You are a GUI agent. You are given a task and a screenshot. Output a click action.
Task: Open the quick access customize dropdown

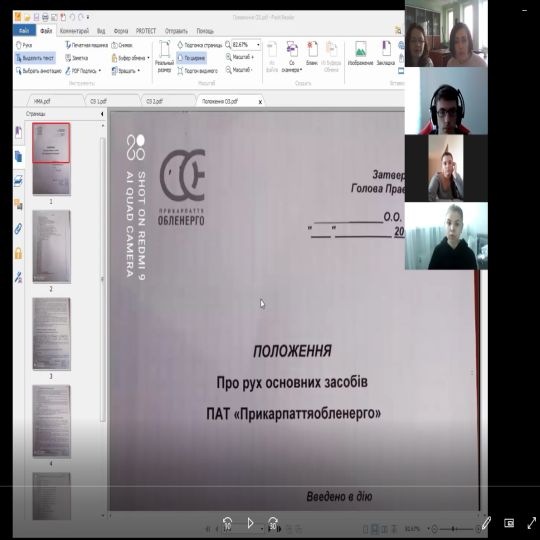click(x=88, y=17)
